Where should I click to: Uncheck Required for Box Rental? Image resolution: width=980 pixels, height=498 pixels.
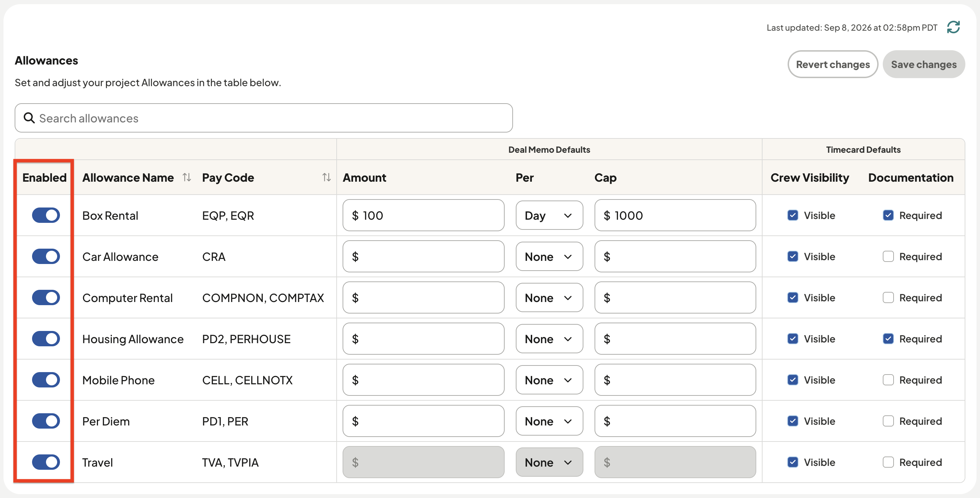coord(888,215)
